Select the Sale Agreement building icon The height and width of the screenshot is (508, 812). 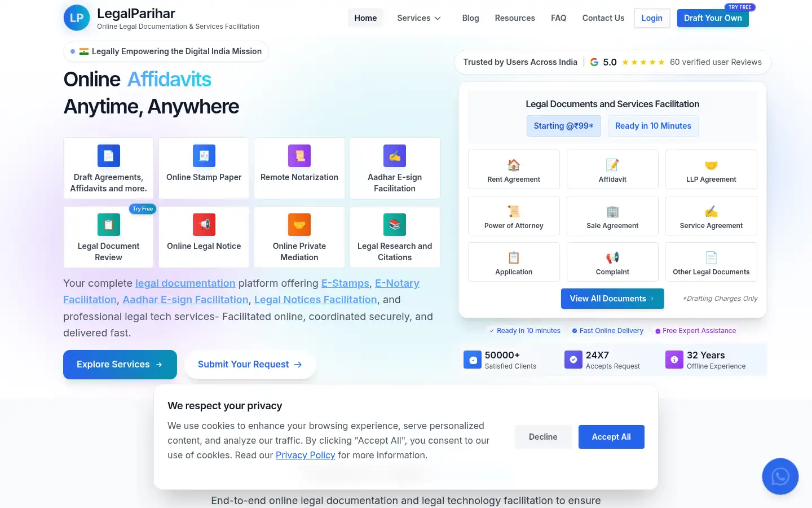612,211
